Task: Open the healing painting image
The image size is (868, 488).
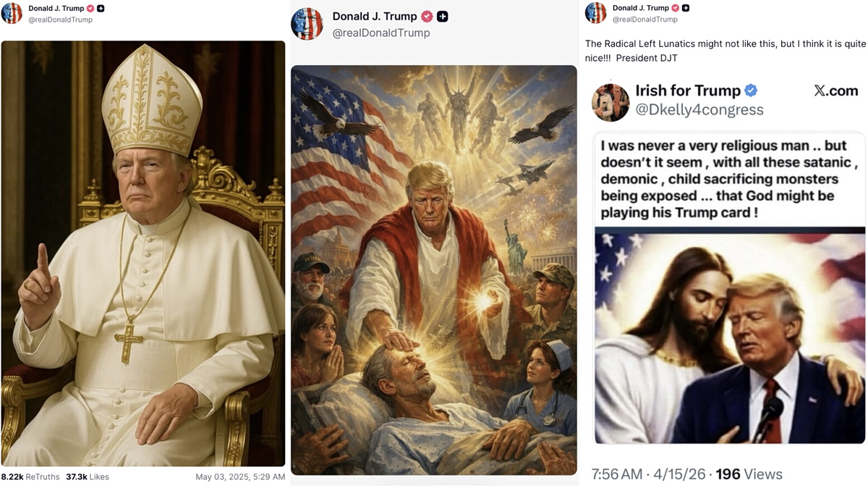Action: click(x=434, y=270)
